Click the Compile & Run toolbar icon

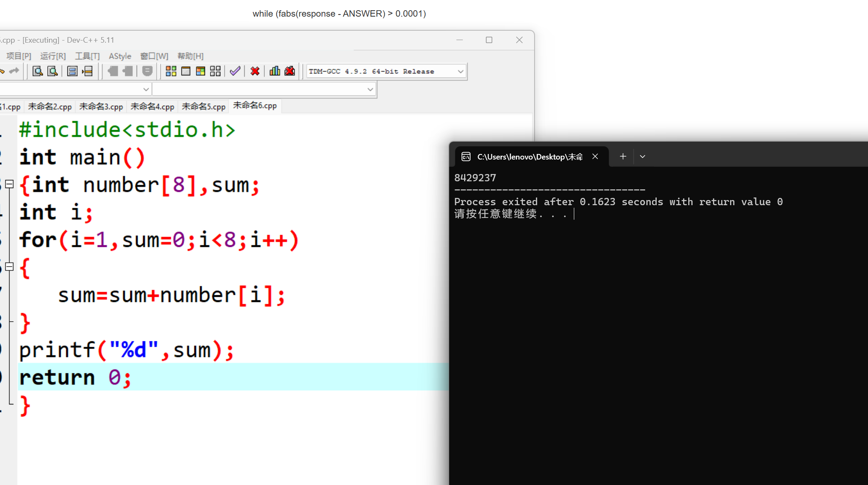tap(201, 71)
